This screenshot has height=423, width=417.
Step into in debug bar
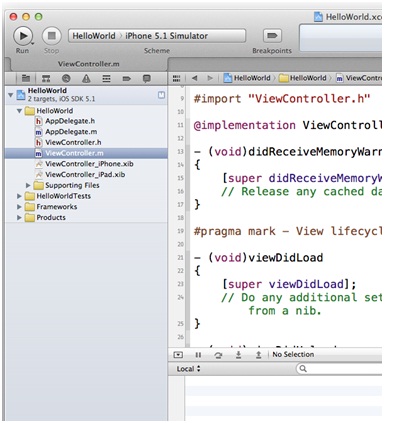238,355
